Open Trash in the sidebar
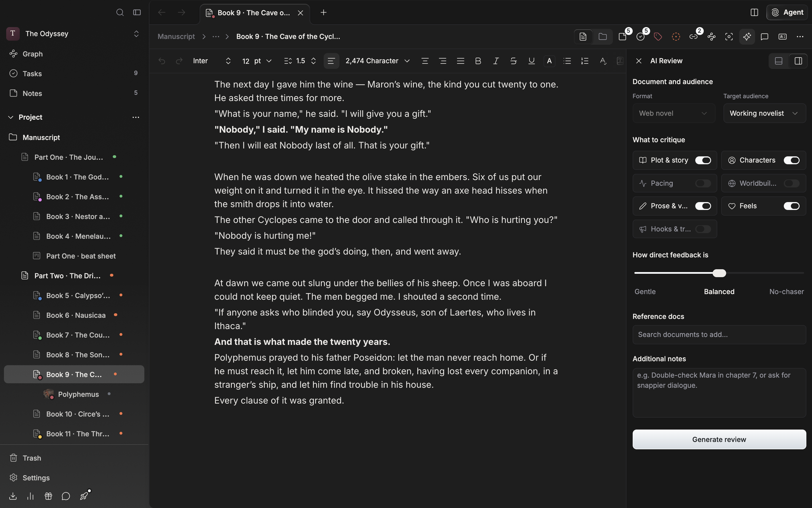This screenshot has height=508, width=812. (x=74, y=458)
